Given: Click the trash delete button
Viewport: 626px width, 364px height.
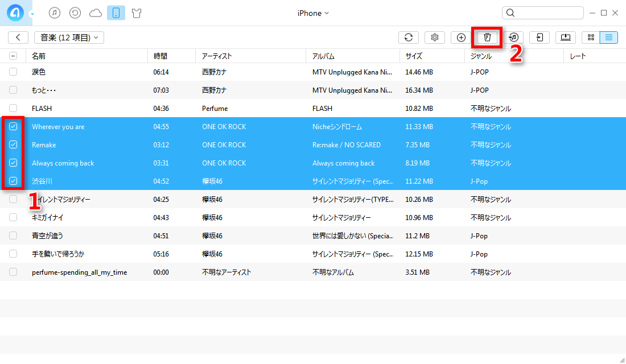Looking at the screenshot, I should pyautogui.click(x=487, y=38).
